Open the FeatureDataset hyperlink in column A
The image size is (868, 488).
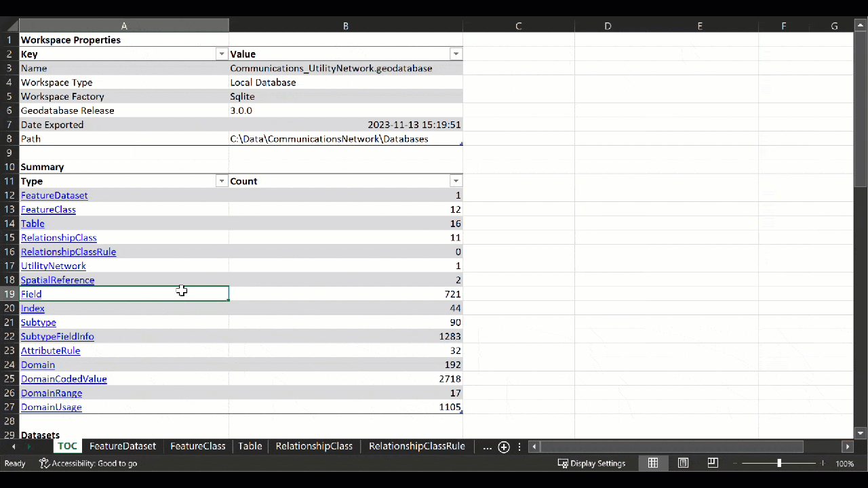54,195
